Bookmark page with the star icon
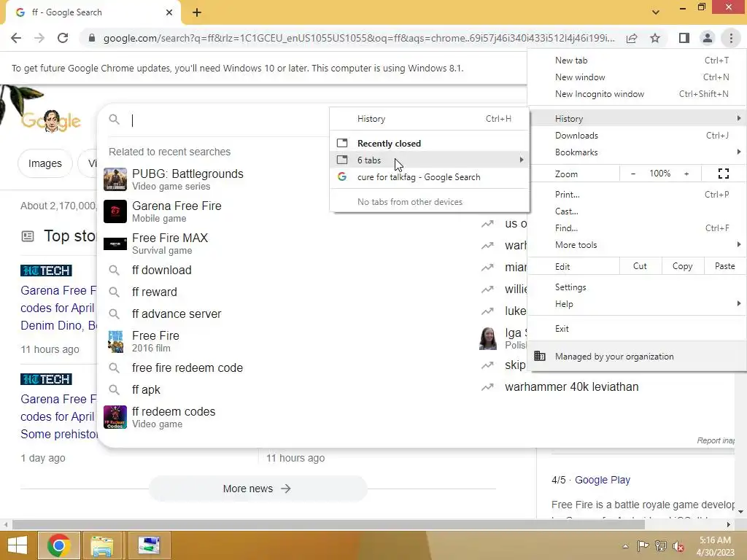The image size is (747, 560). (655, 38)
